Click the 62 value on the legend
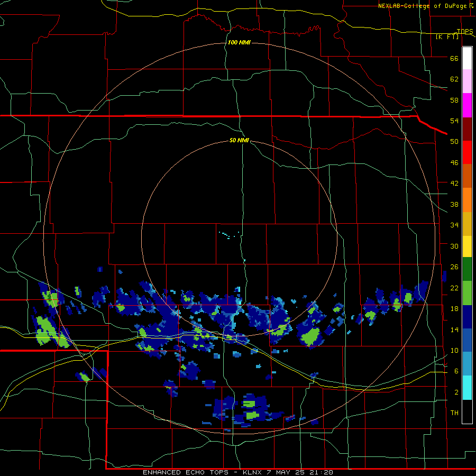The image size is (476, 476). point(454,79)
